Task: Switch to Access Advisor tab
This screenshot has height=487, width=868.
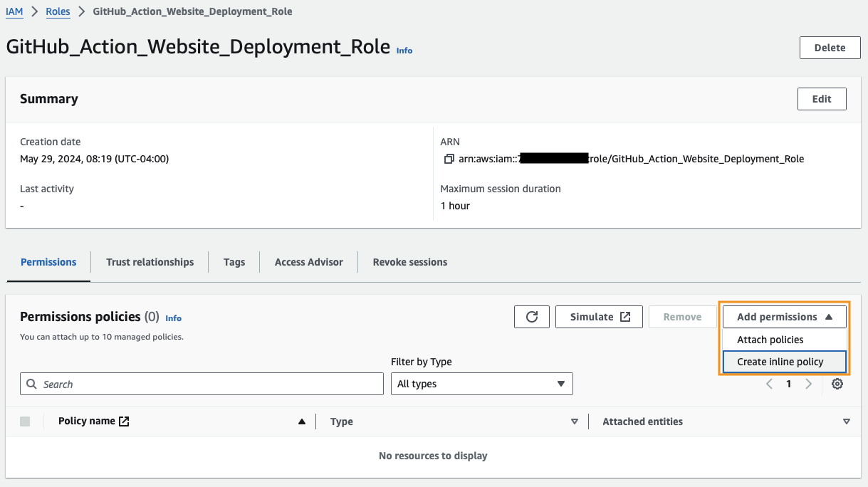Action: click(309, 262)
